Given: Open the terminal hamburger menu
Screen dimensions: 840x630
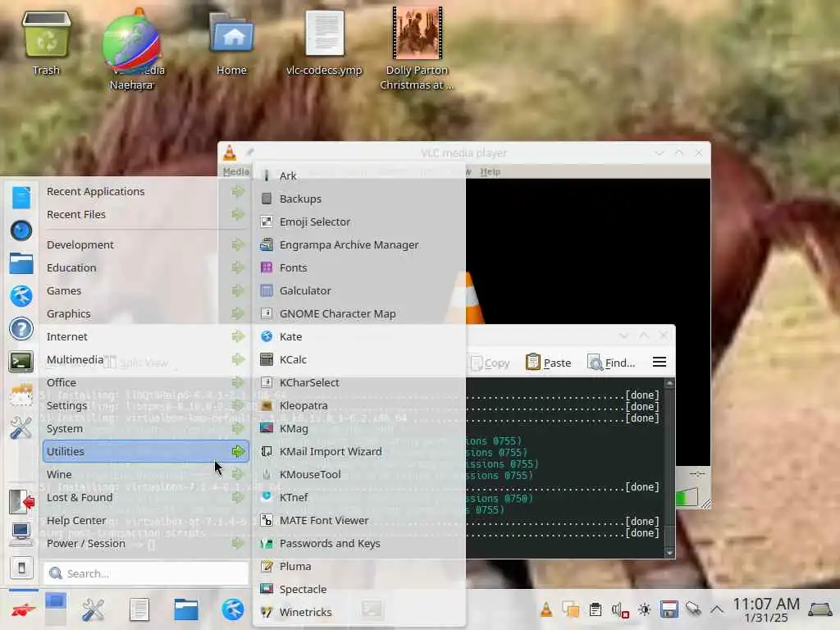Looking at the screenshot, I should tap(660, 363).
